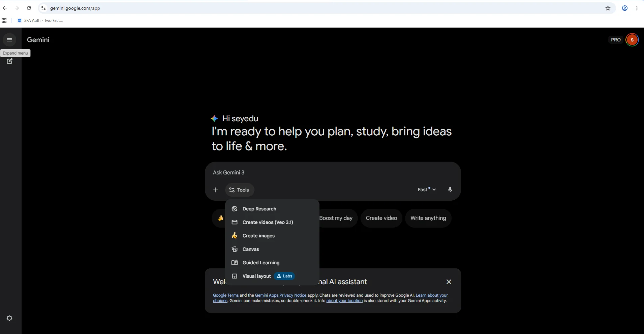Open your Google account profile avatar
644x334 pixels.
coord(632,39)
